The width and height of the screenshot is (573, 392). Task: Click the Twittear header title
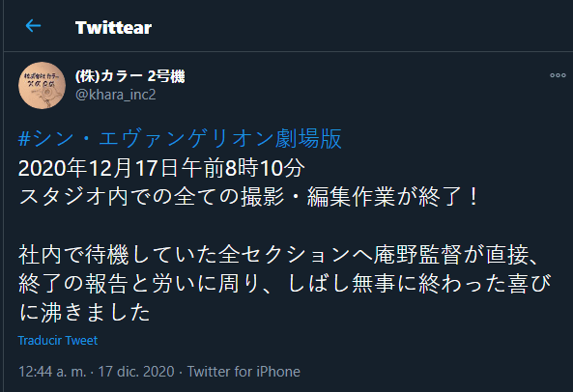pos(113,28)
